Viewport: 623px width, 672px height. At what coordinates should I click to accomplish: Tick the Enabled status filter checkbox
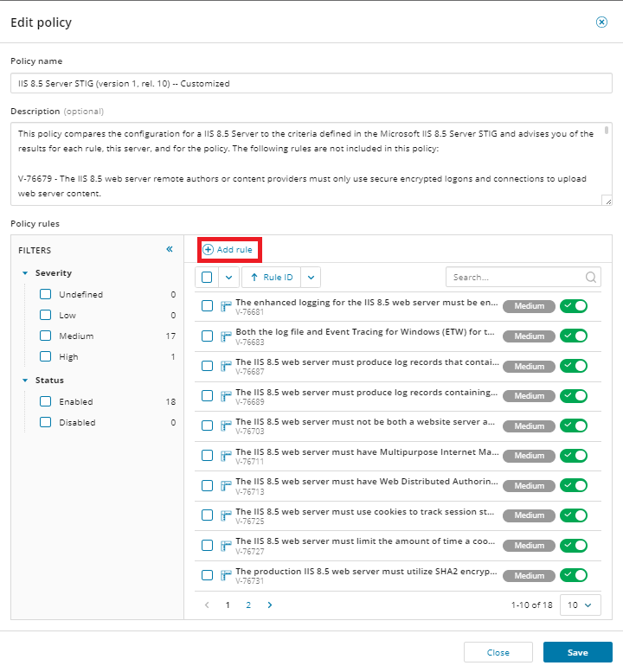pos(46,401)
